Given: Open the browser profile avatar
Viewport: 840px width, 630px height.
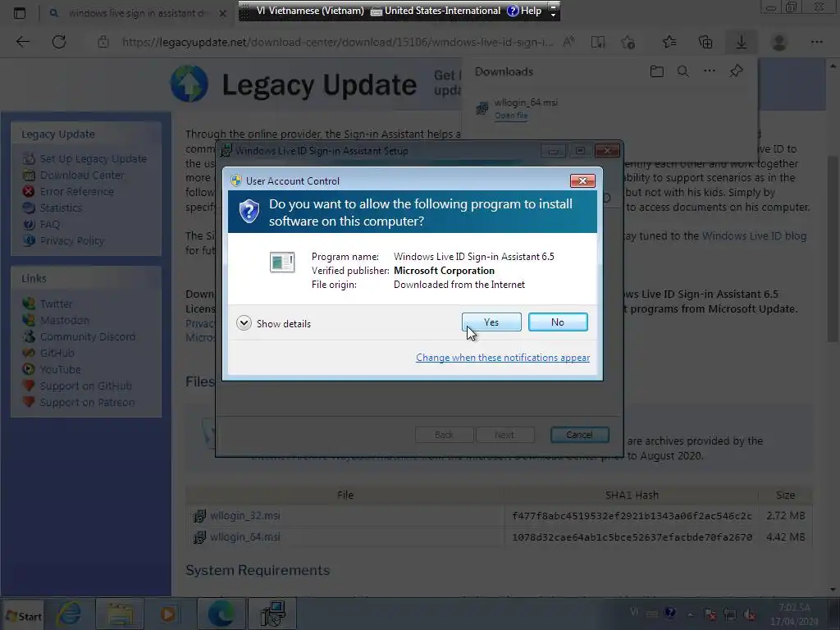Looking at the screenshot, I should click(x=779, y=42).
